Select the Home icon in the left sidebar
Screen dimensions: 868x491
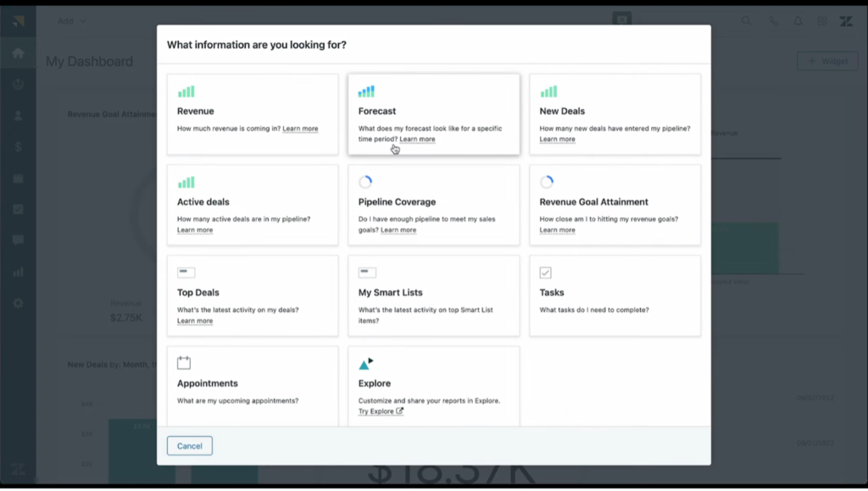(19, 51)
